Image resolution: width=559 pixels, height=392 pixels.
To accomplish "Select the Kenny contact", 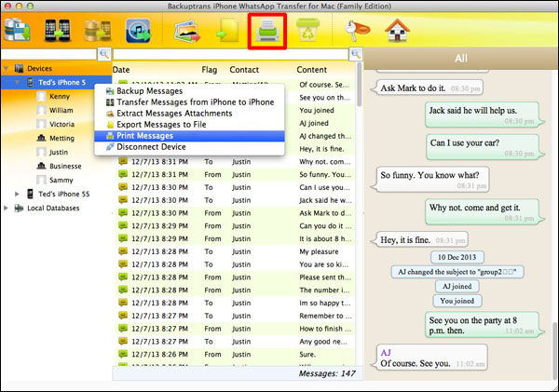I will [x=60, y=96].
